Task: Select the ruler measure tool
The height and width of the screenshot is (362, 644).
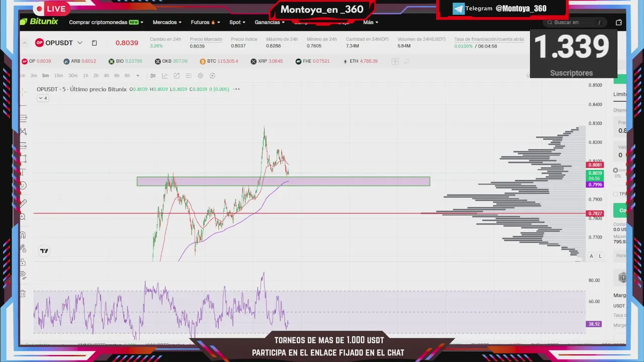Action: click(x=23, y=203)
